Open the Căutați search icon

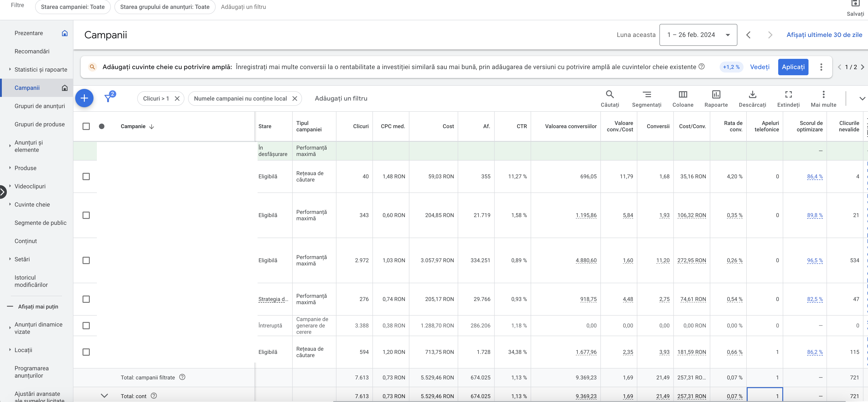pyautogui.click(x=610, y=94)
